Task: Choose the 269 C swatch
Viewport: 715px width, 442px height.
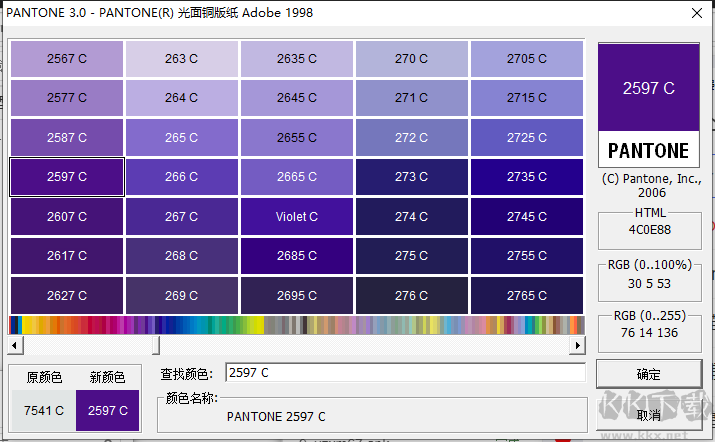Action: [181, 296]
